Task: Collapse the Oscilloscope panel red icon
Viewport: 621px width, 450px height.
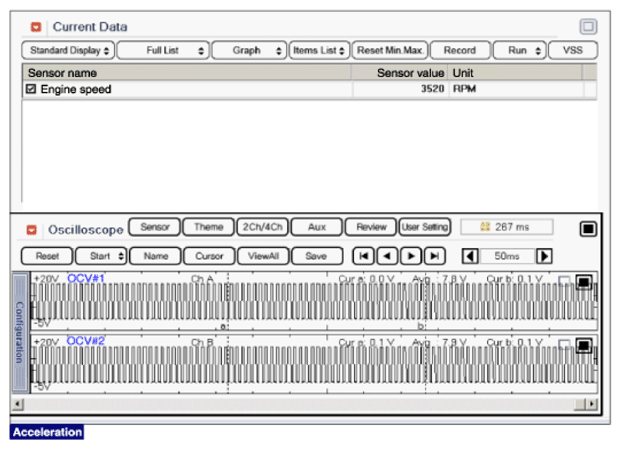Action: (31, 229)
